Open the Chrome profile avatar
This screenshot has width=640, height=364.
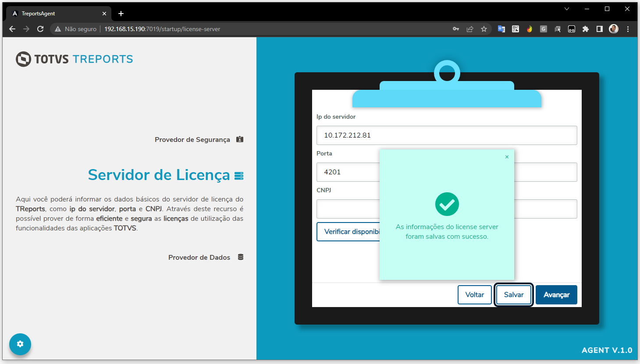614,29
